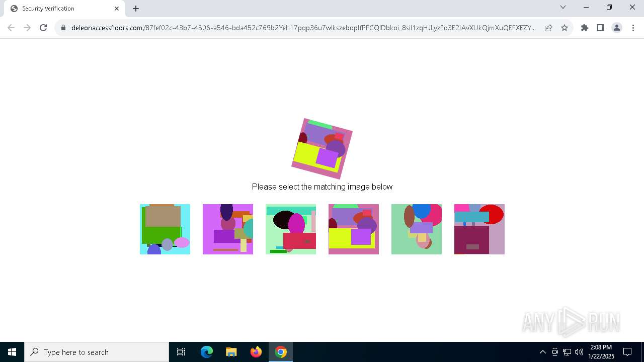Select the pink image with yellow rectangle
Image resolution: width=644 pixels, height=362 pixels.
tap(354, 229)
